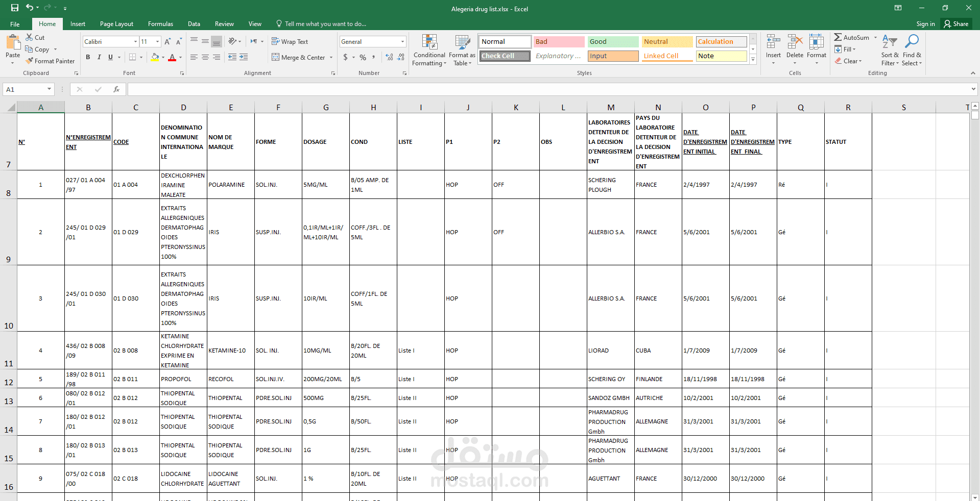The width and height of the screenshot is (980, 501).
Task: Open Conditional Formatting menu
Action: (x=429, y=50)
